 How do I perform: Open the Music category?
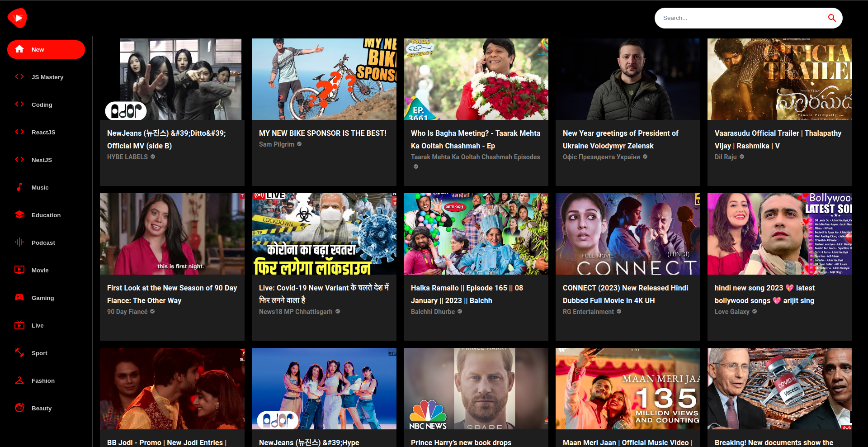tap(46, 187)
